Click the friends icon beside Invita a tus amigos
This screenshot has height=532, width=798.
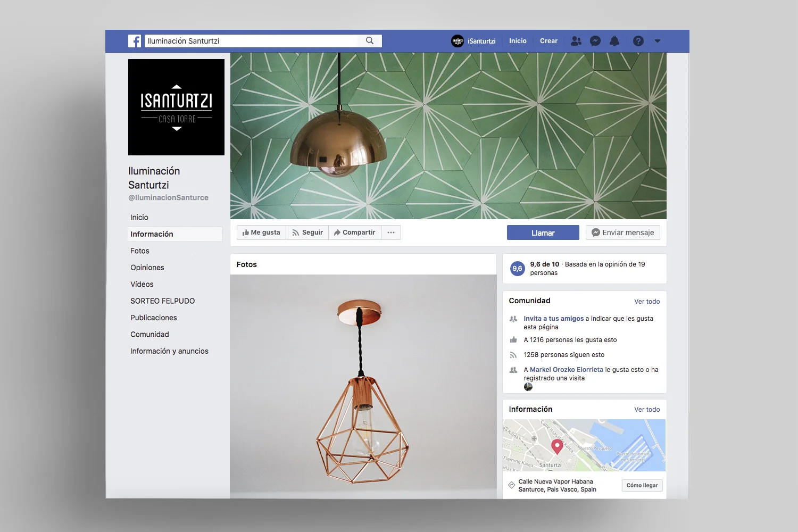click(x=513, y=319)
